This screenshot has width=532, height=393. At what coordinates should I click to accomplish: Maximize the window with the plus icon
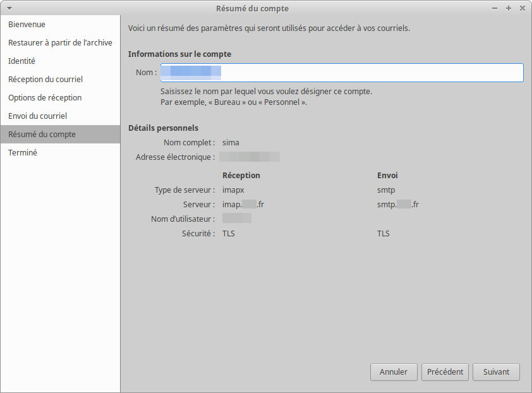(509, 8)
